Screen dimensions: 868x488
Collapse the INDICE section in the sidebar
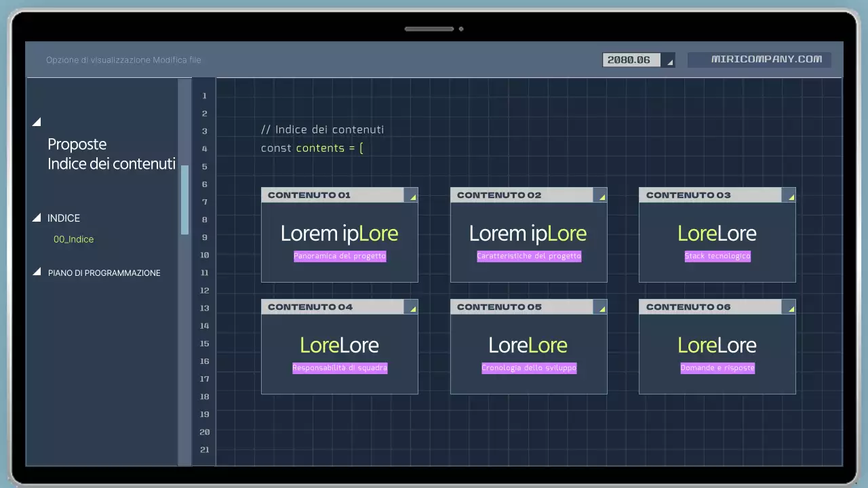click(x=37, y=218)
